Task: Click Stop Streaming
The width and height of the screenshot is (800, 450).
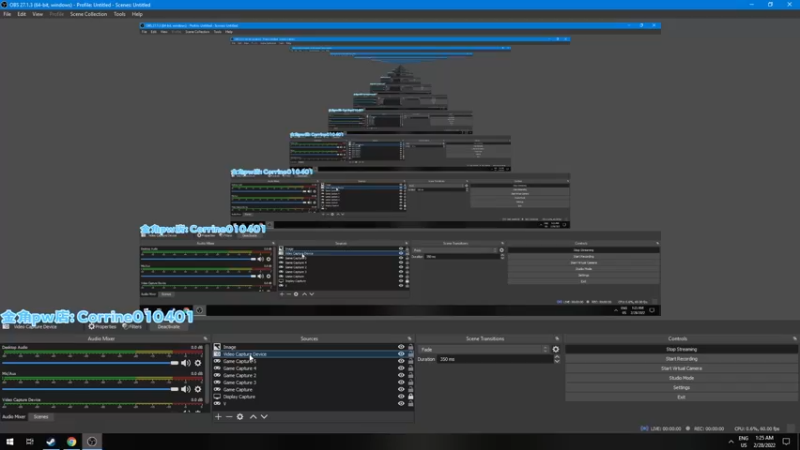Action: point(681,349)
